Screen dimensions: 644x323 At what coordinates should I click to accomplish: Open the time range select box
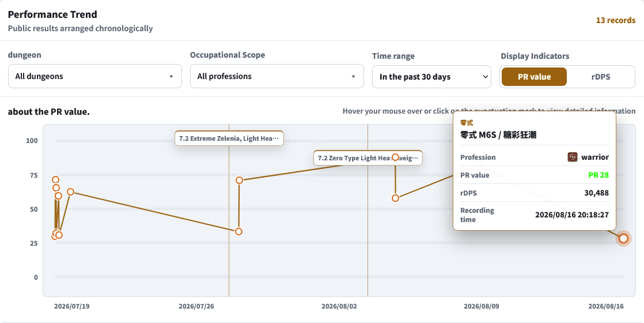click(431, 77)
